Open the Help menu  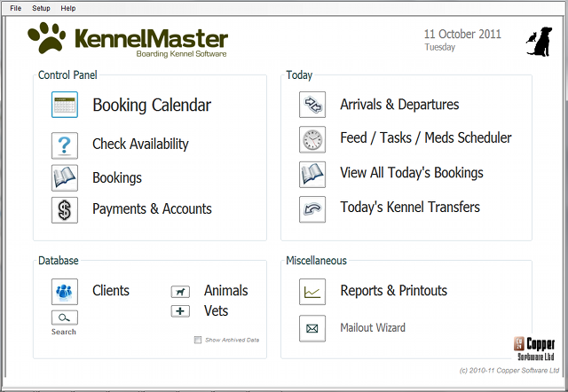click(x=68, y=8)
